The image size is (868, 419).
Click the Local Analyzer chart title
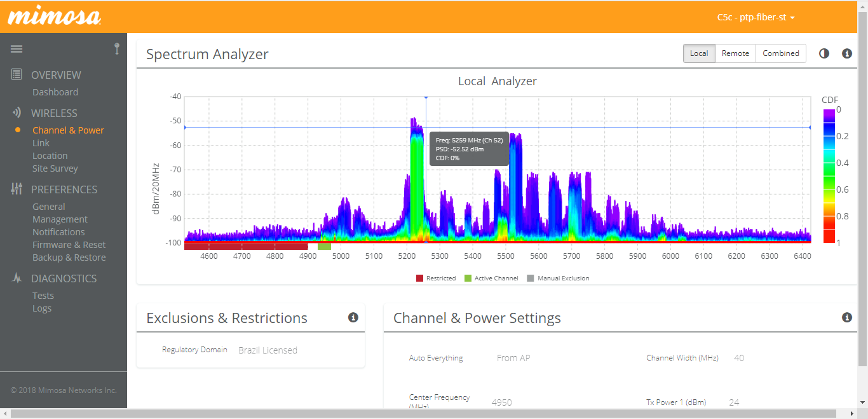pos(498,81)
